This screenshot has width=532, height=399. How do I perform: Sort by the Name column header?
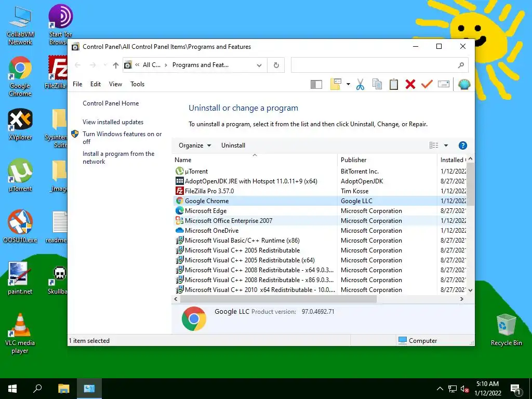pyautogui.click(x=255, y=160)
